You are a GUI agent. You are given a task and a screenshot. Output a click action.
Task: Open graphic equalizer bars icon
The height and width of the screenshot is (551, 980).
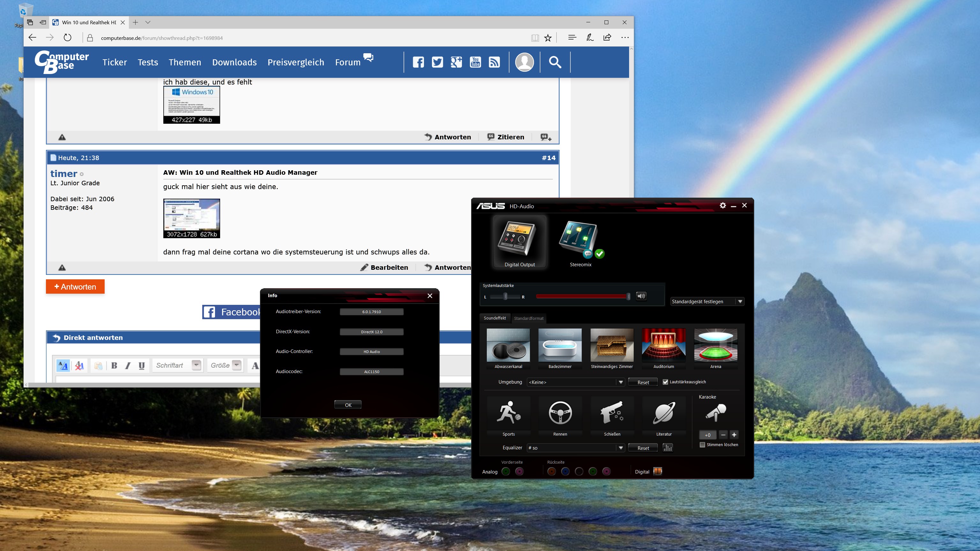pyautogui.click(x=668, y=448)
